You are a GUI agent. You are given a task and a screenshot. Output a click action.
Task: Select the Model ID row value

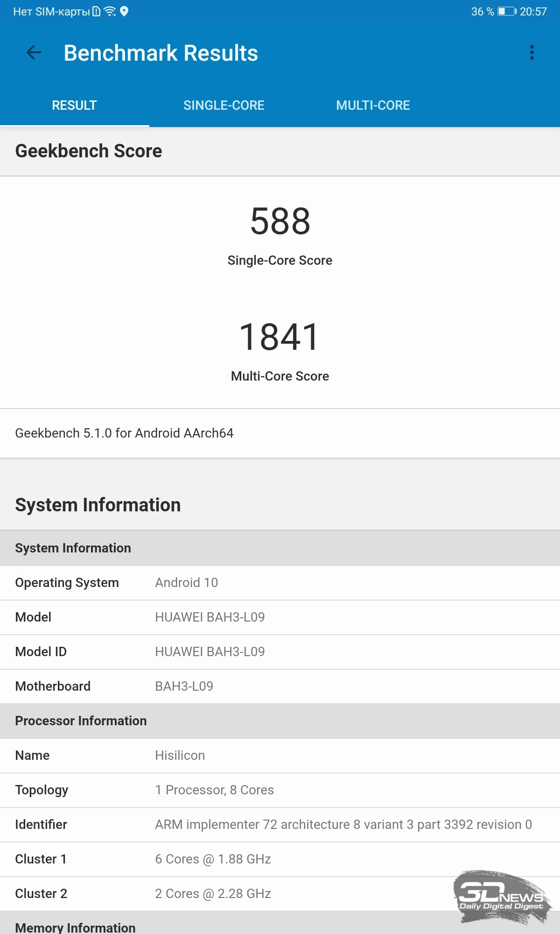point(210,651)
